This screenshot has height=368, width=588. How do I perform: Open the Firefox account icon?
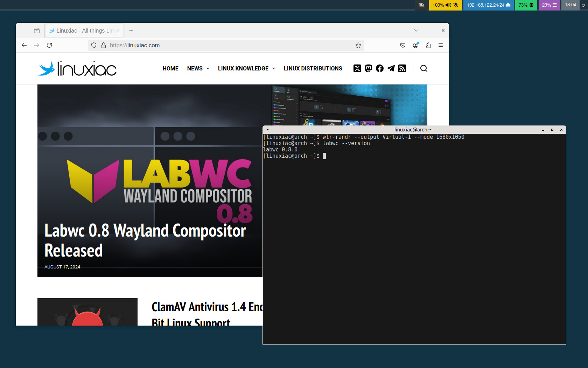[x=415, y=45]
